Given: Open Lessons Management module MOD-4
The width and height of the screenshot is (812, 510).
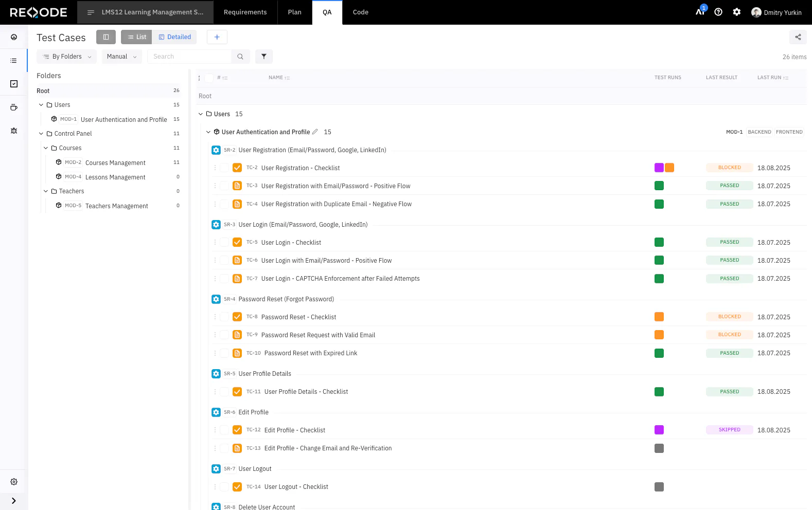Looking at the screenshot, I should (115, 177).
